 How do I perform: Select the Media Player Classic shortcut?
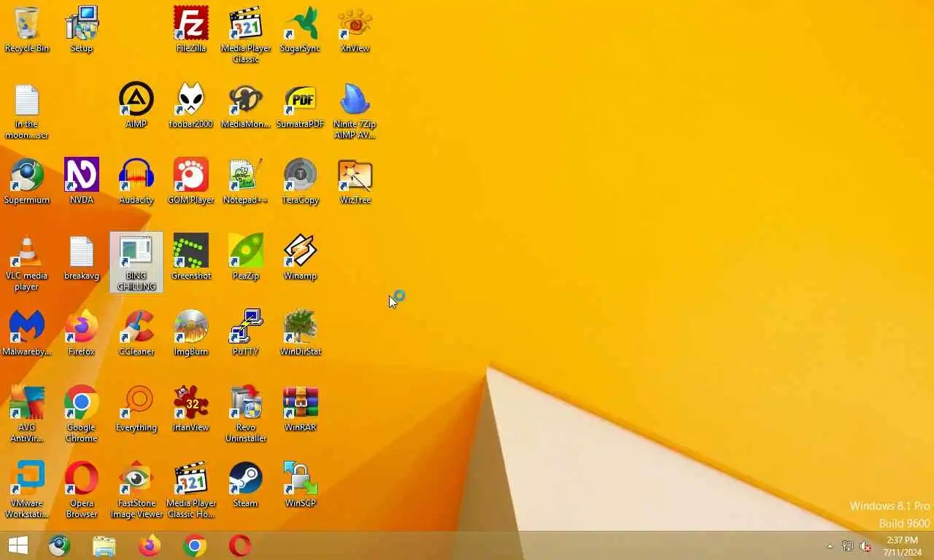pyautogui.click(x=246, y=34)
